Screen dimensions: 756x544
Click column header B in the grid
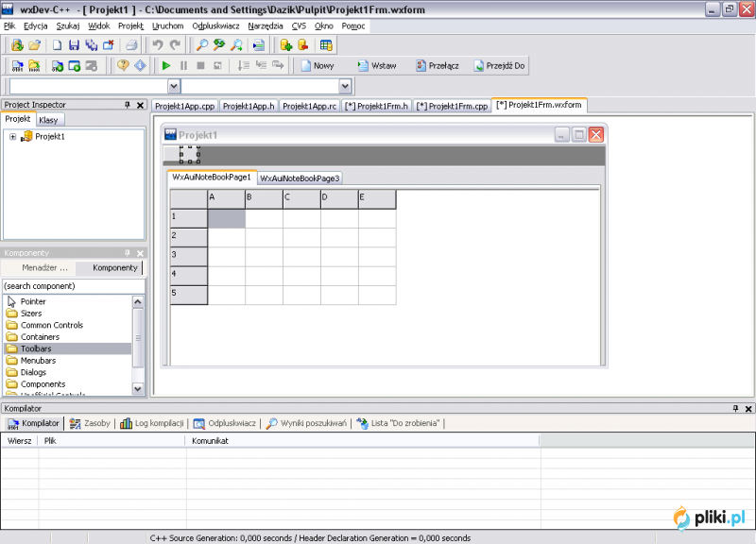coord(264,199)
